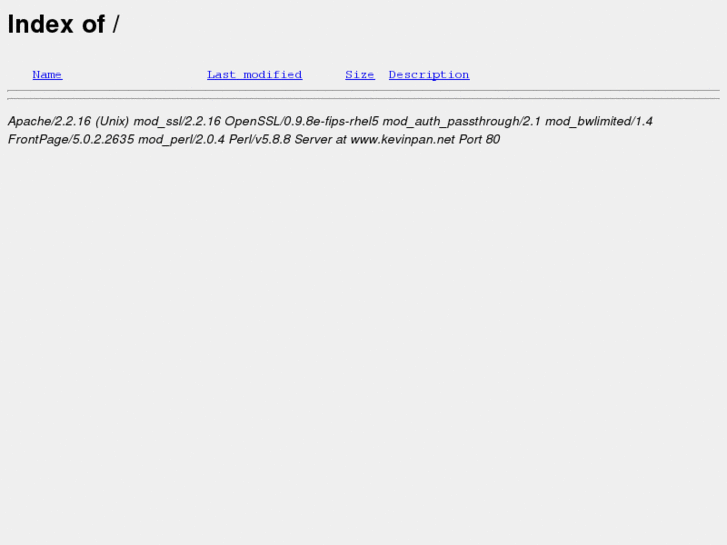Click the Apache/2.2.16 text in the footer
This screenshot has height=545, width=727.
(49, 122)
